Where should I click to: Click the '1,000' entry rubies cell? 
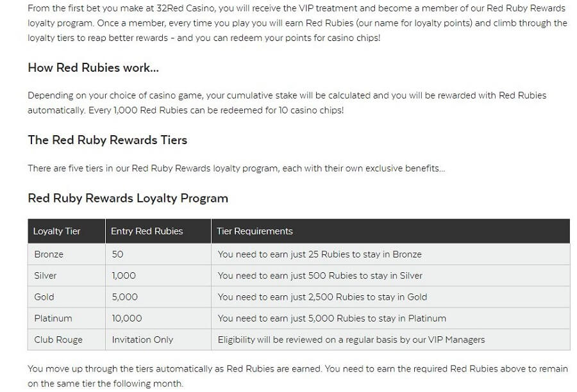point(158,275)
